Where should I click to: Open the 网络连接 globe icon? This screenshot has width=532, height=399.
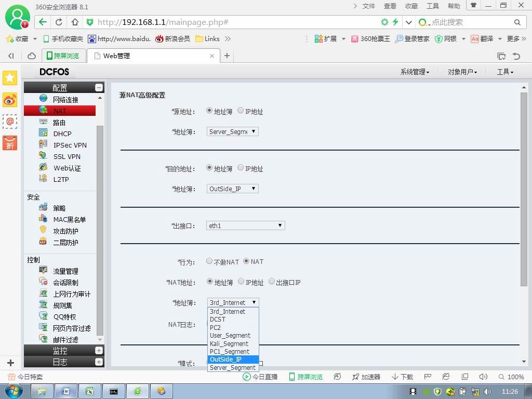coord(43,98)
